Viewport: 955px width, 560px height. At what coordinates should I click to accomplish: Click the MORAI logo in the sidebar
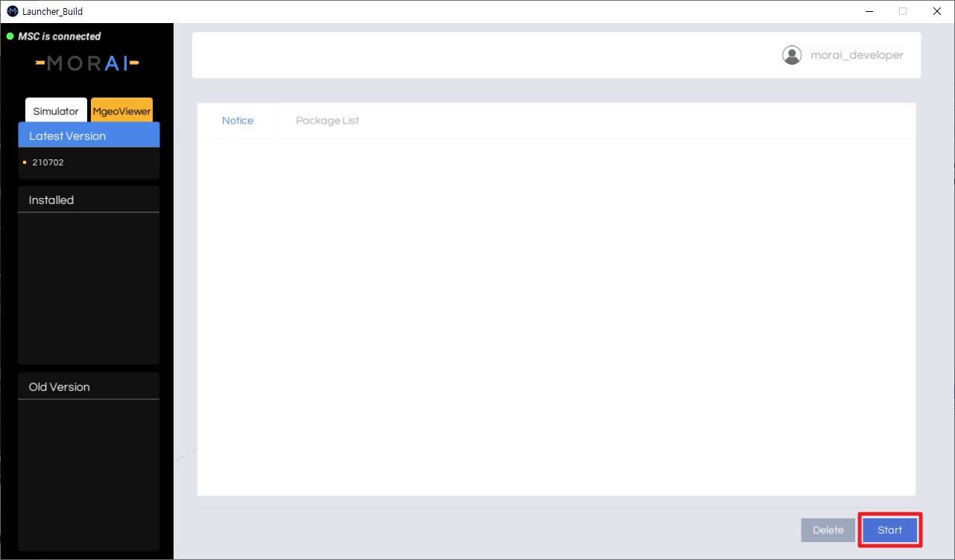pos(87,64)
